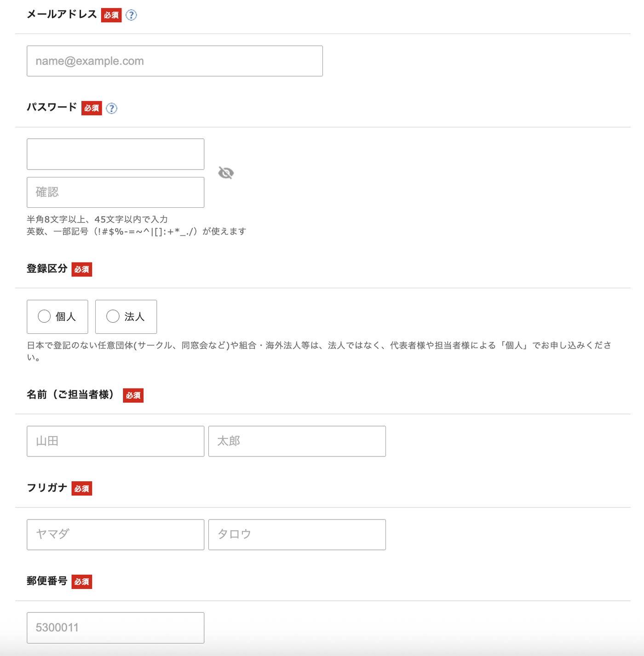Select the 個人 radio option

click(57, 317)
